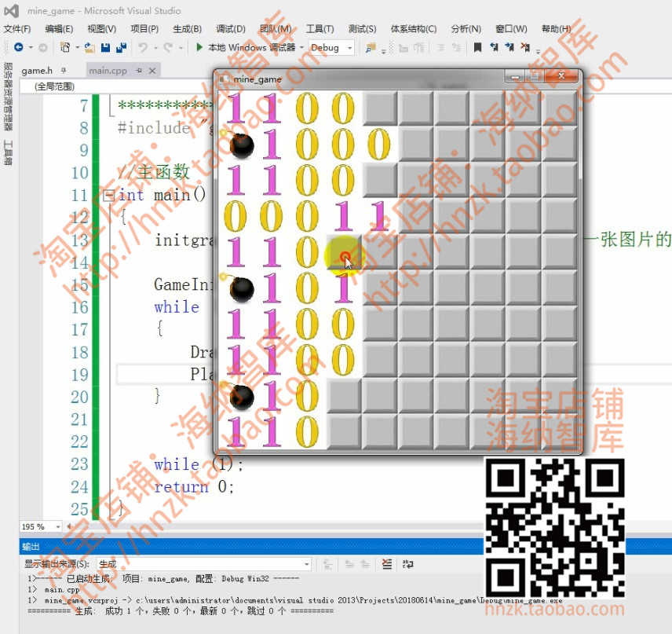Open the 帮助(H) menu
This screenshot has width=672, height=634.
coord(556,29)
